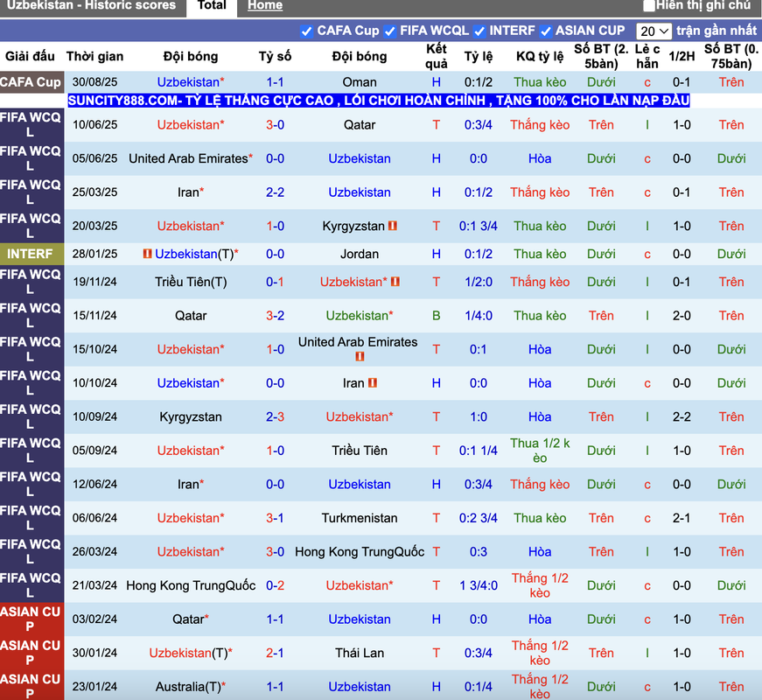Screen dimensions: 762x700
Task: Click the 3-1 score for the Turkmenistan match
Action: click(275, 518)
